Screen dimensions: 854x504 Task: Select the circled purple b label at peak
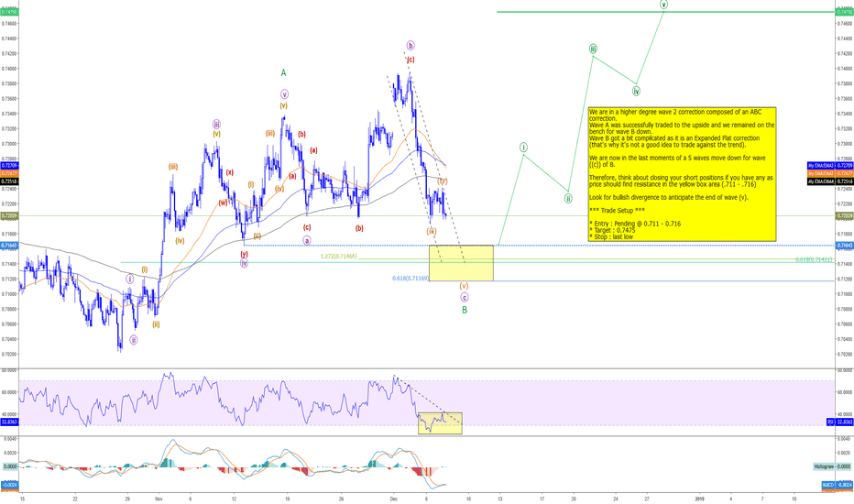411,46
